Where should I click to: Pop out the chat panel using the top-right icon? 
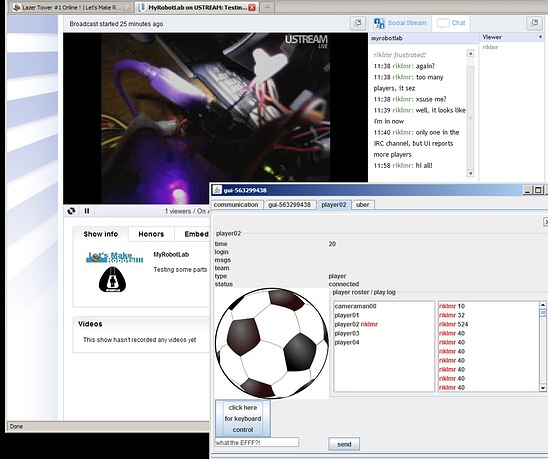coord(534,23)
